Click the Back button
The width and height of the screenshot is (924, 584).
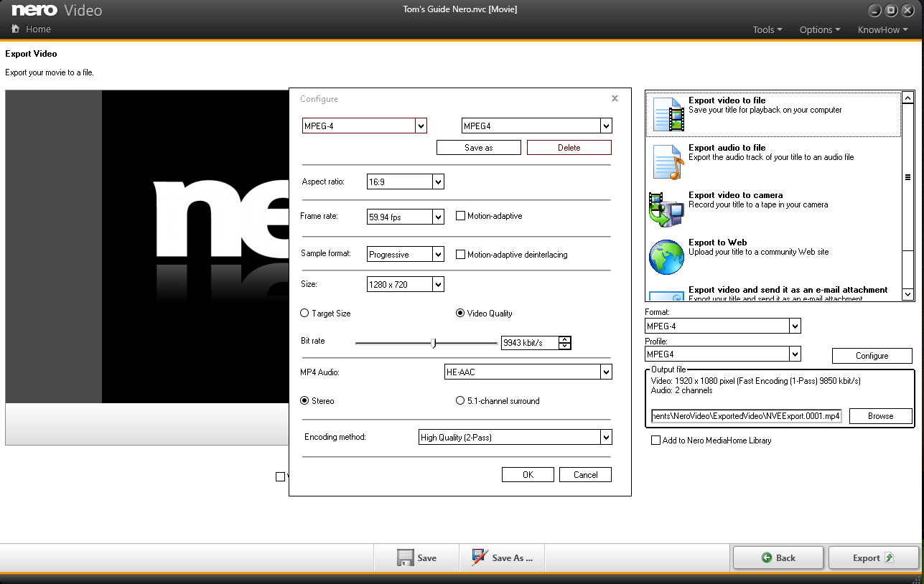click(x=778, y=557)
